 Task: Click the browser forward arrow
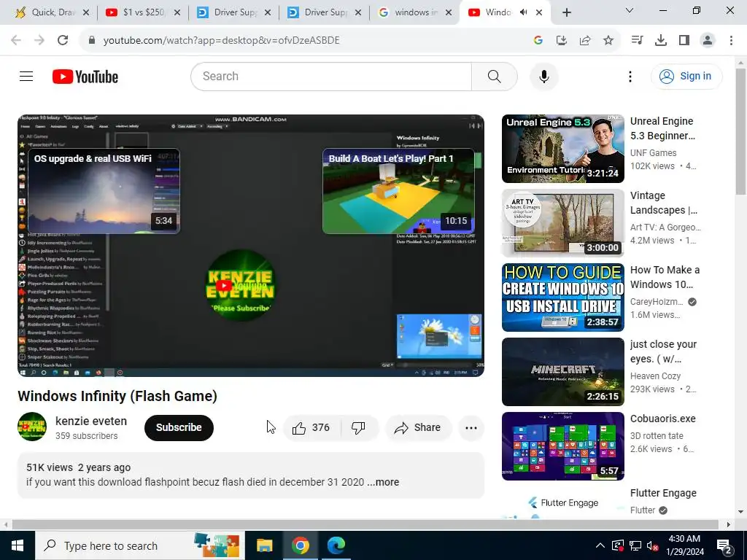click(39, 40)
